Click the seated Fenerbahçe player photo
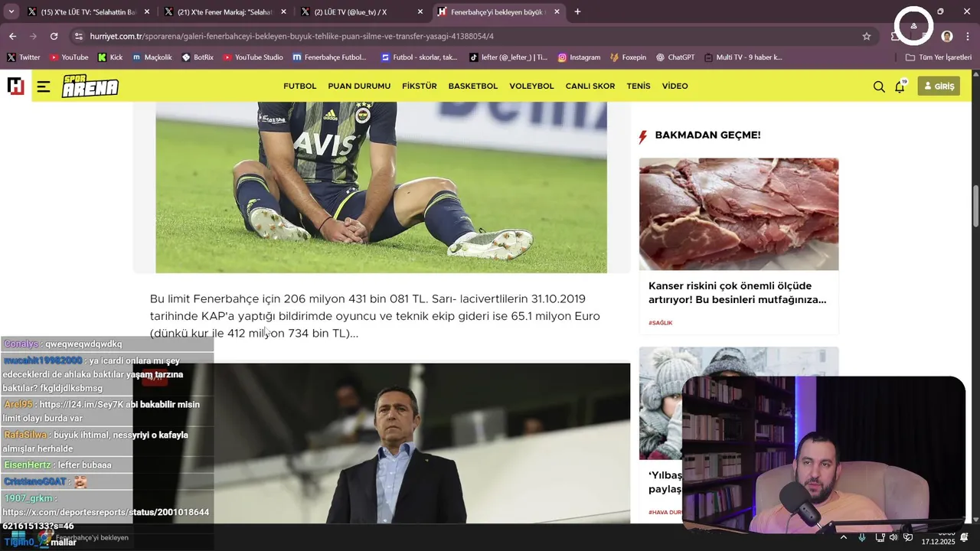The height and width of the screenshot is (551, 980). click(x=381, y=187)
